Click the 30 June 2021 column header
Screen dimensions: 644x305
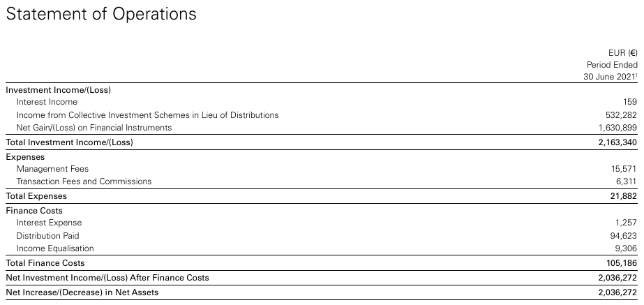point(611,77)
